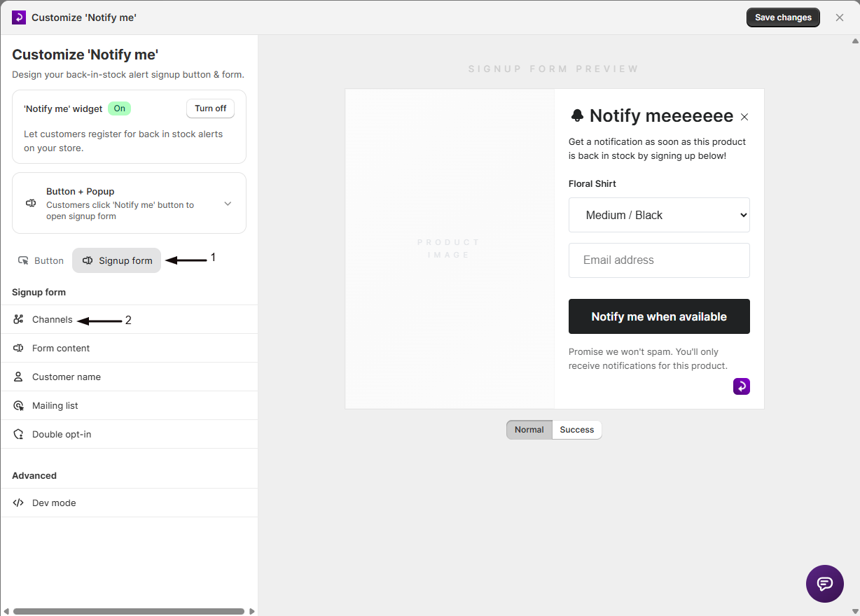Click the Customer name person icon
860x616 pixels.
18,377
